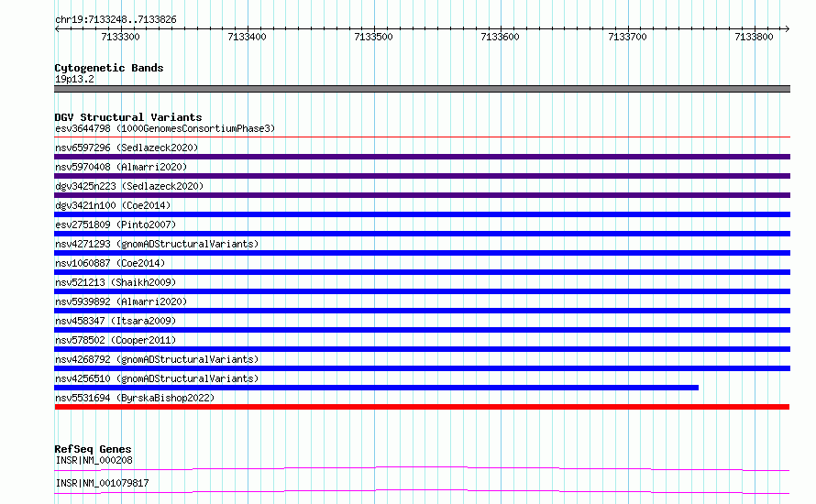This screenshot has width=816, height=504.
Task: Click the ruler's right arrow end
Action: 787,28
